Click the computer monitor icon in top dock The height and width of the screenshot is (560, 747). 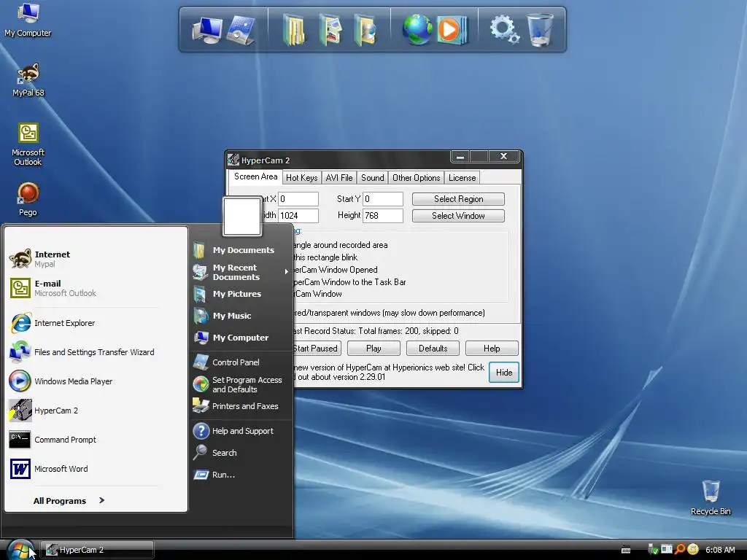(206, 31)
